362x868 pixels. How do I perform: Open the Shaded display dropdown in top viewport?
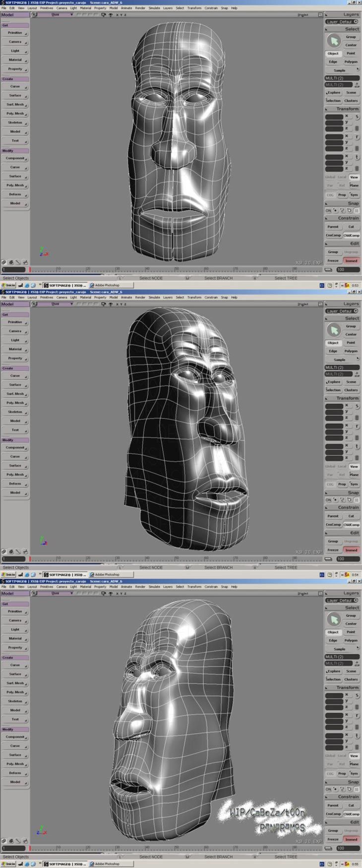303,15
